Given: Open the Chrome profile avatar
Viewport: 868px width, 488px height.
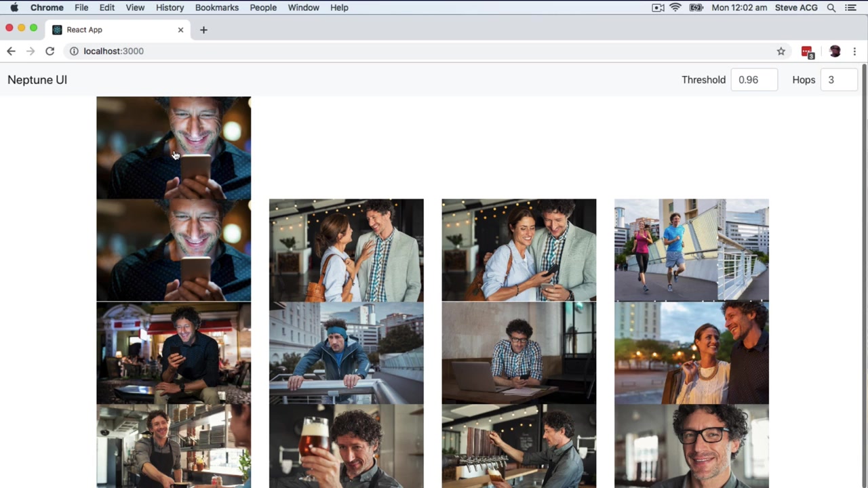Looking at the screenshot, I should pos(835,51).
